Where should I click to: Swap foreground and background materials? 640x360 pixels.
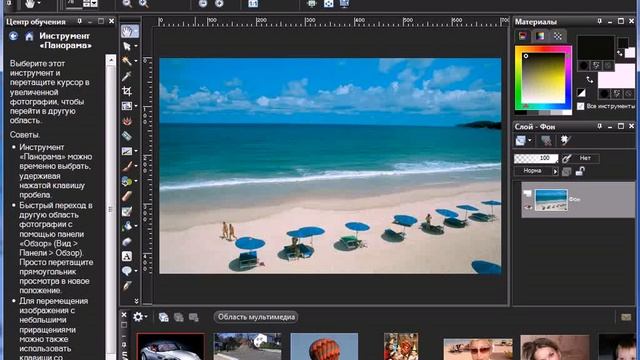(x=589, y=79)
